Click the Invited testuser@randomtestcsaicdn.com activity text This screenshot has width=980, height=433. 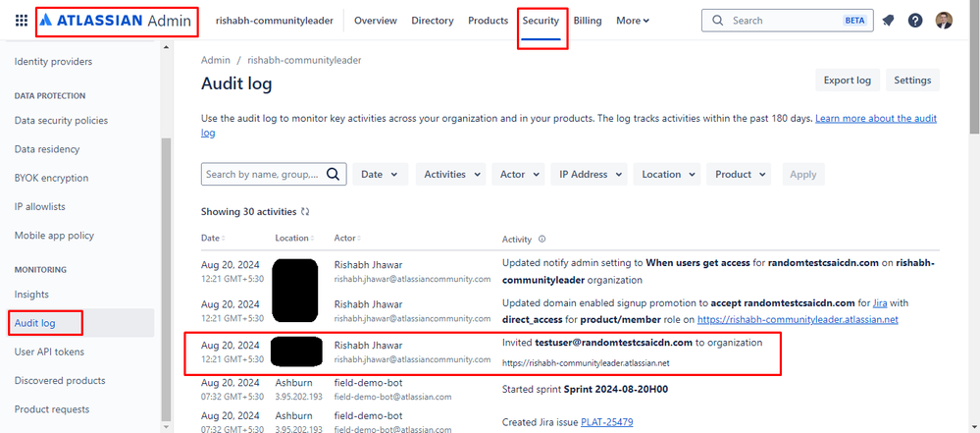pos(633,343)
